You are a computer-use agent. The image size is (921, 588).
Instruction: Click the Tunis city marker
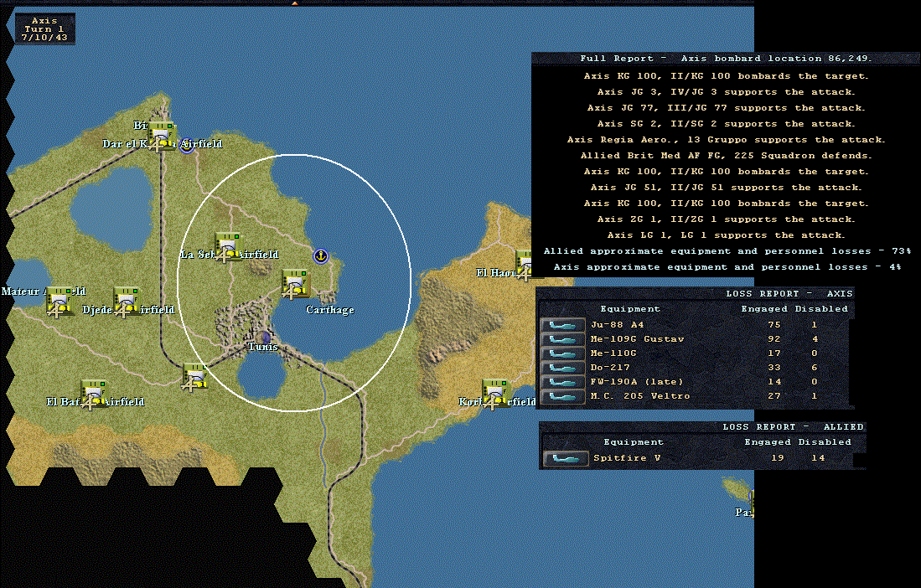265,337
